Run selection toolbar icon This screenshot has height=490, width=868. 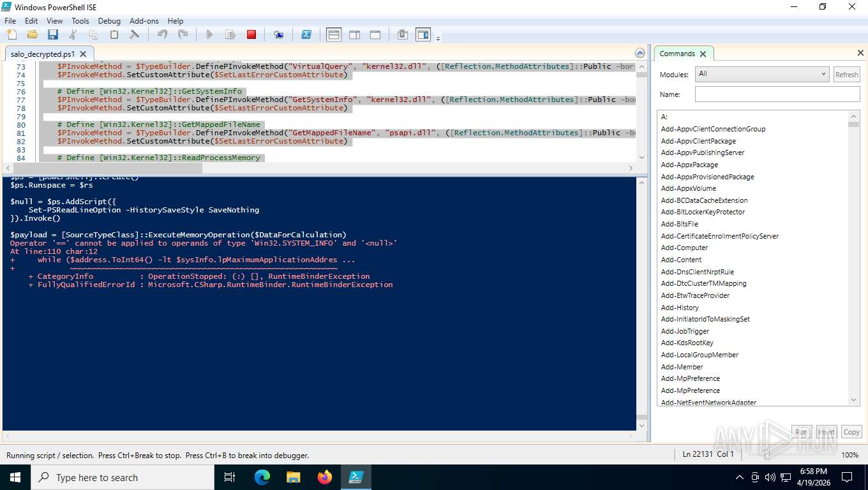(x=230, y=34)
